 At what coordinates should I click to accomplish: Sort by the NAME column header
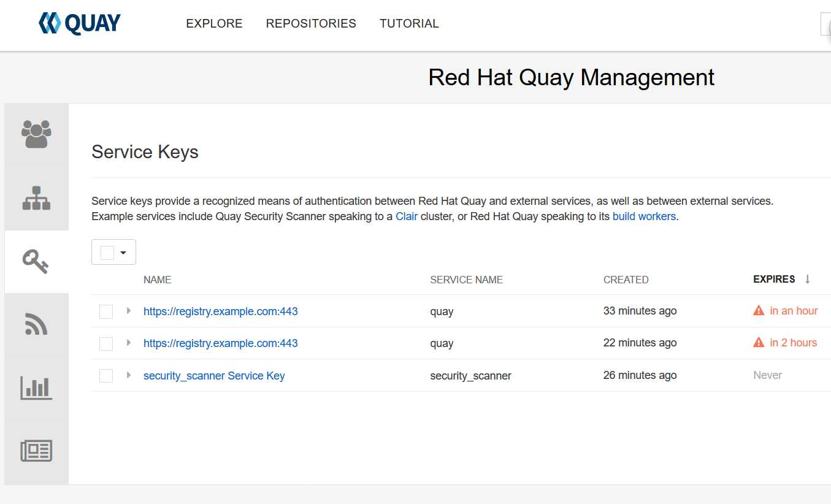point(157,280)
